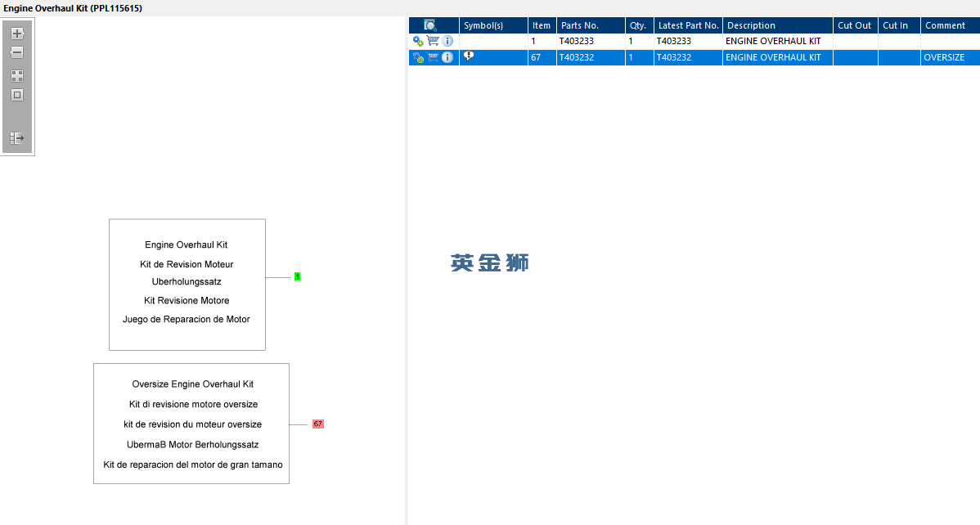Click the note symbol on item 67

pyautogui.click(x=469, y=56)
